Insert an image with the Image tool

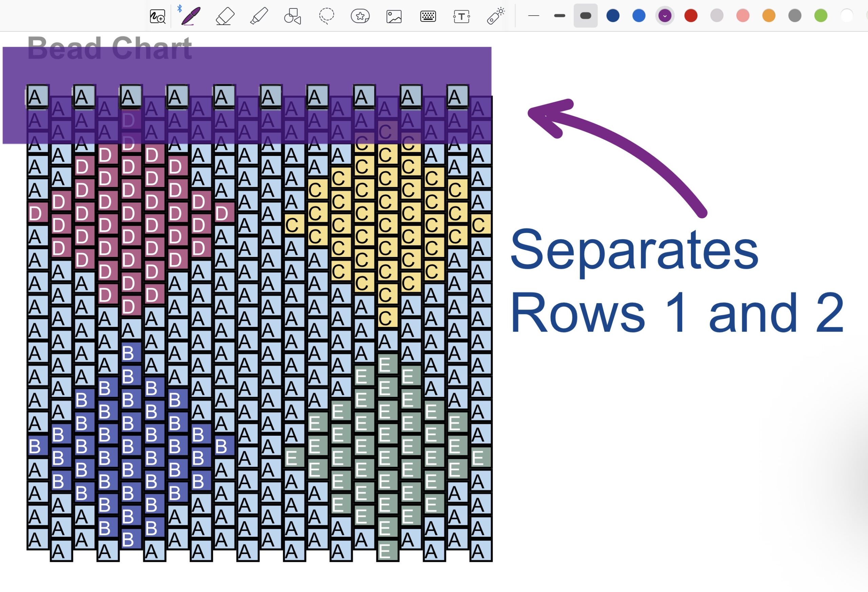click(394, 16)
